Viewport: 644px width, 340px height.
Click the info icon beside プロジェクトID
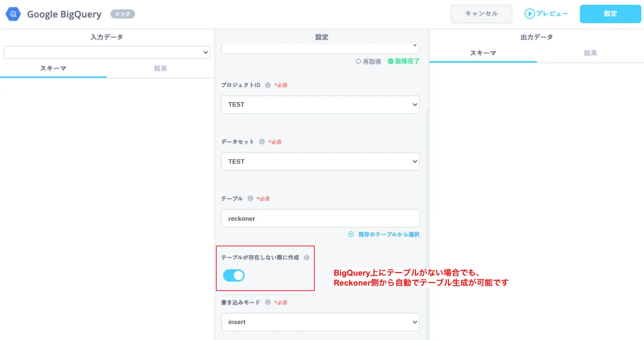268,85
